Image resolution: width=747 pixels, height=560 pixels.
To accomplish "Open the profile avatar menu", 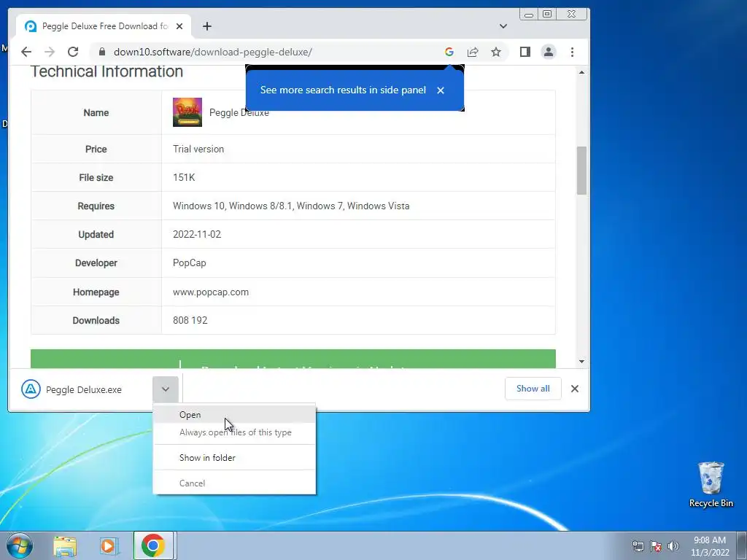I will tap(549, 52).
